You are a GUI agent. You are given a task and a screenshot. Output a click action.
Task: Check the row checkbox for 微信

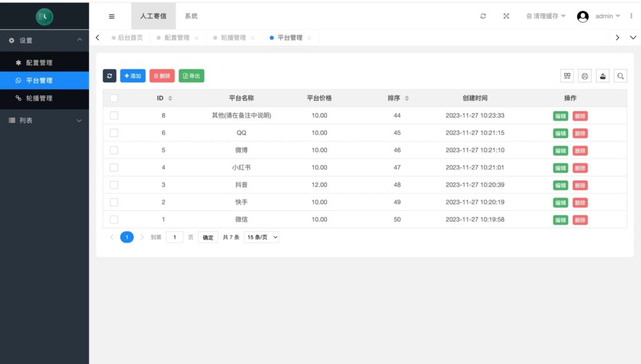(113, 220)
